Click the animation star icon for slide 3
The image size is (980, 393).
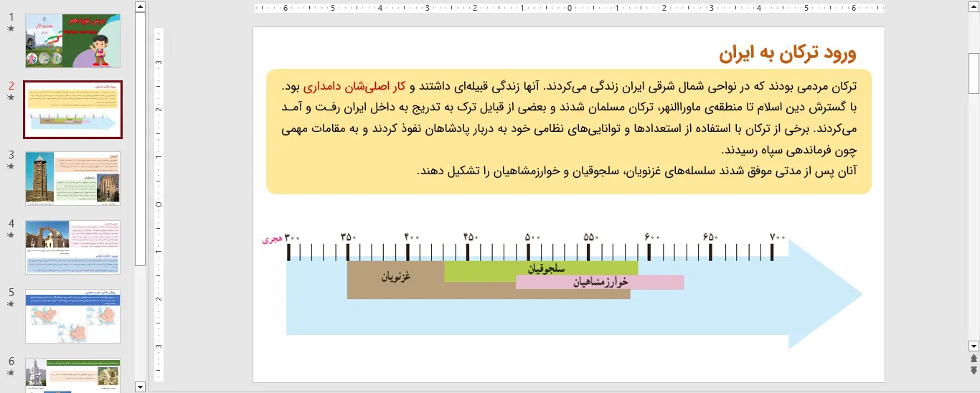11,166
